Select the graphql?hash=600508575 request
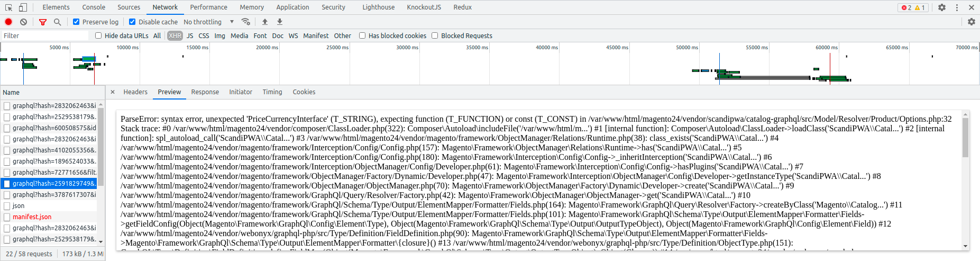980x261 pixels. [49, 128]
